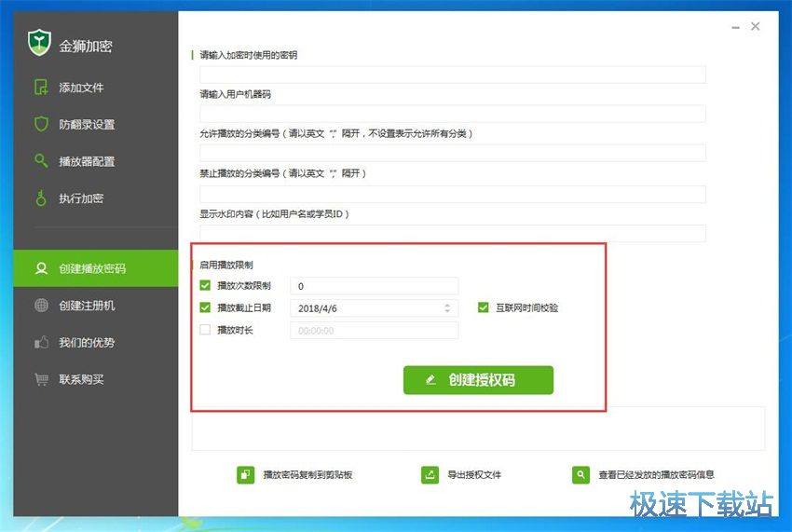Click the date stepper arrows for 2018/4/6
The width and height of the screenshot is (792, 532).
pyautogui.click(x=447, y=307)
